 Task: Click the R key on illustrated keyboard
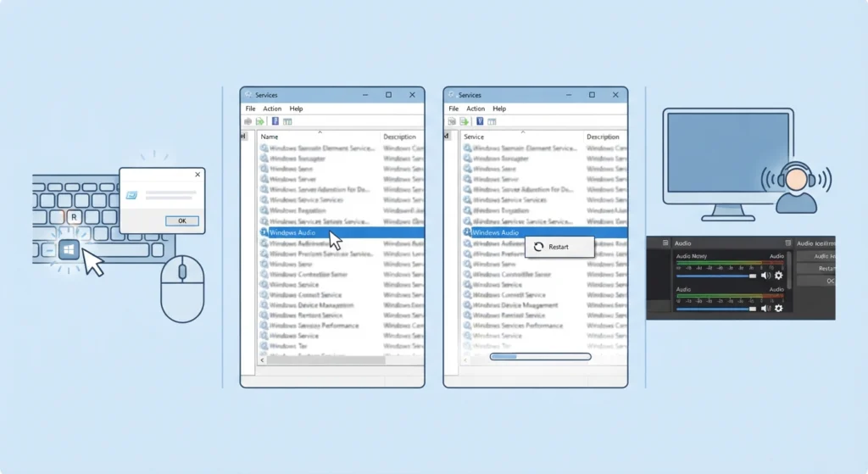tap(75, 217)
